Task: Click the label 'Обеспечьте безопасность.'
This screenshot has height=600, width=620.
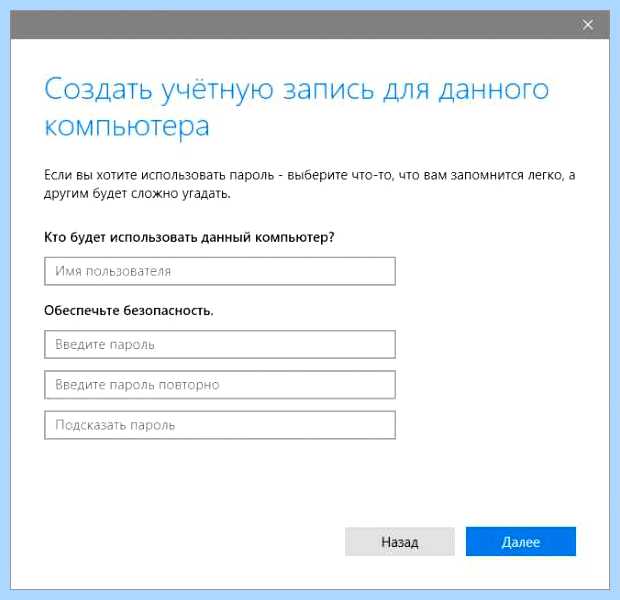Action: [x=129, y=310]
